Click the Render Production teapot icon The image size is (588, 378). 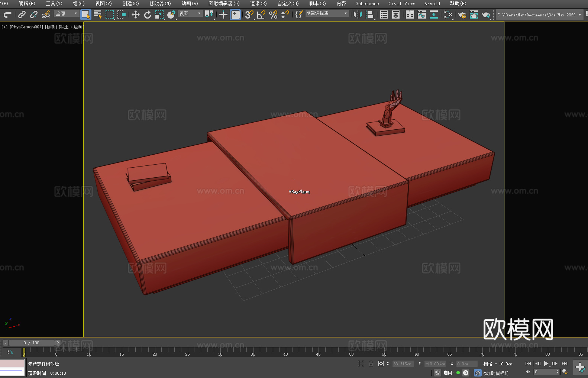(486, 14)
